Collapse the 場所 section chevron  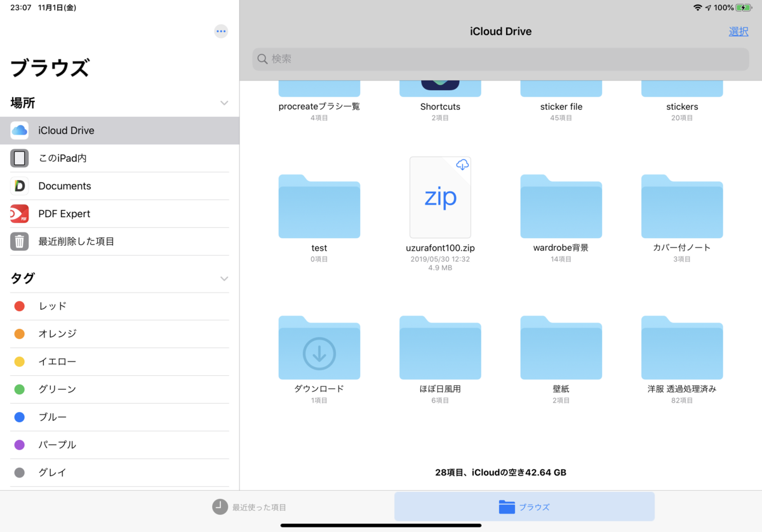[x=224, y=103]
